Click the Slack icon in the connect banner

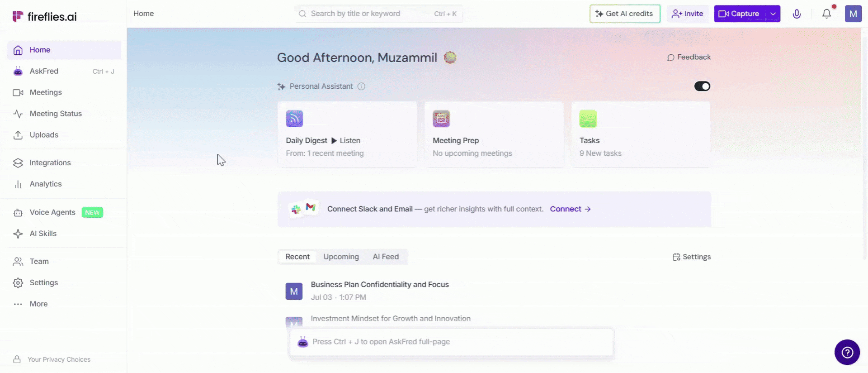tap(296, 209)
